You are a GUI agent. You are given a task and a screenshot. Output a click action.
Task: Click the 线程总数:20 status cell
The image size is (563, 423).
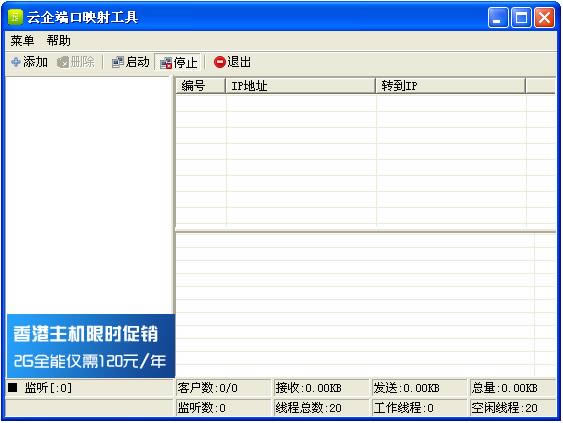click(x=321, y=408)
